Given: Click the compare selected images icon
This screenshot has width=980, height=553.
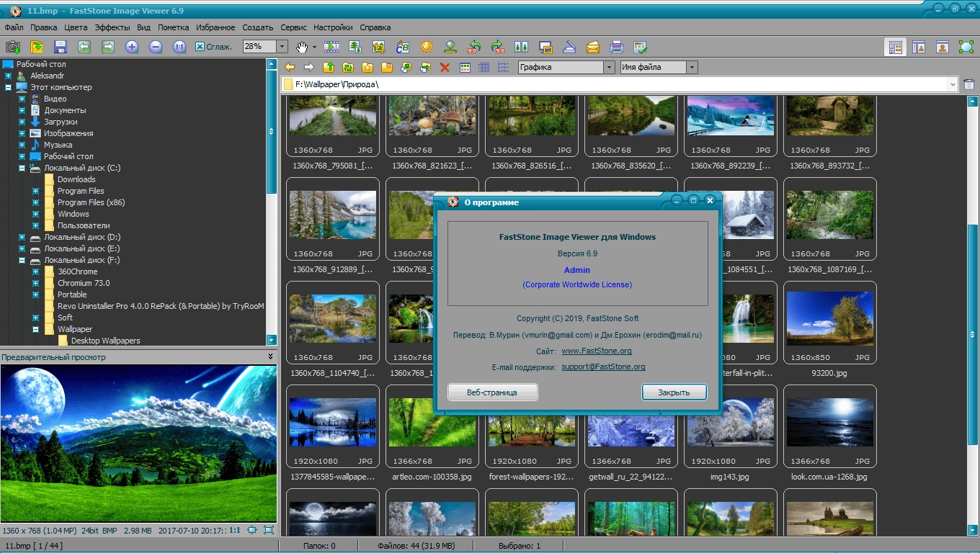Looking at the screenshot, I should (x=522, y=47).
